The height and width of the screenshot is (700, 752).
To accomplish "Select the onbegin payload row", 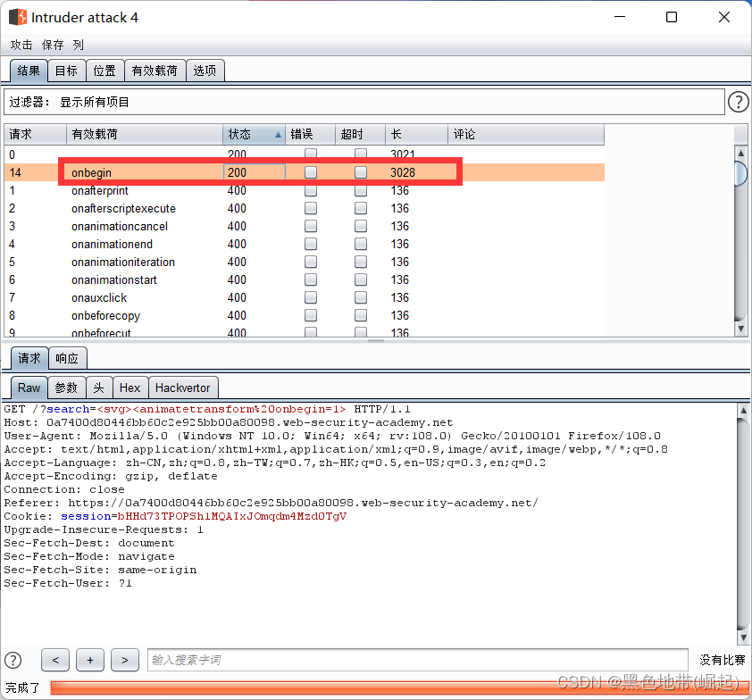I will 304,172.
